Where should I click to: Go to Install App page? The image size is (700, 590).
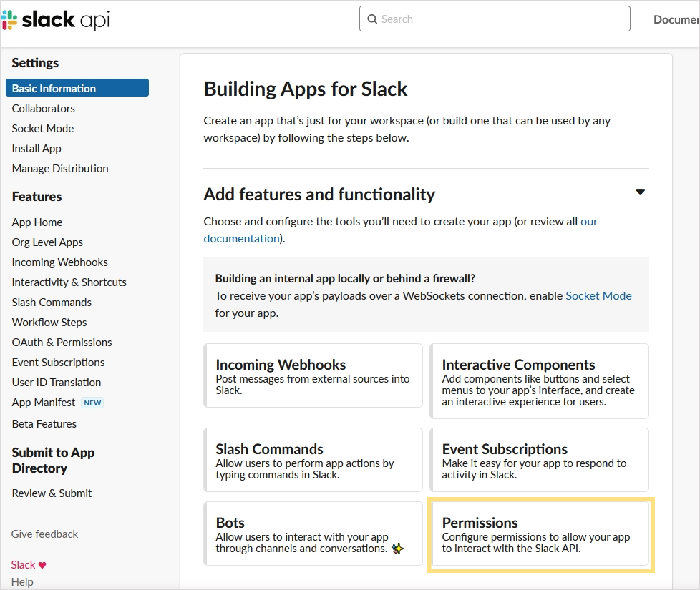tap(37, 149)
